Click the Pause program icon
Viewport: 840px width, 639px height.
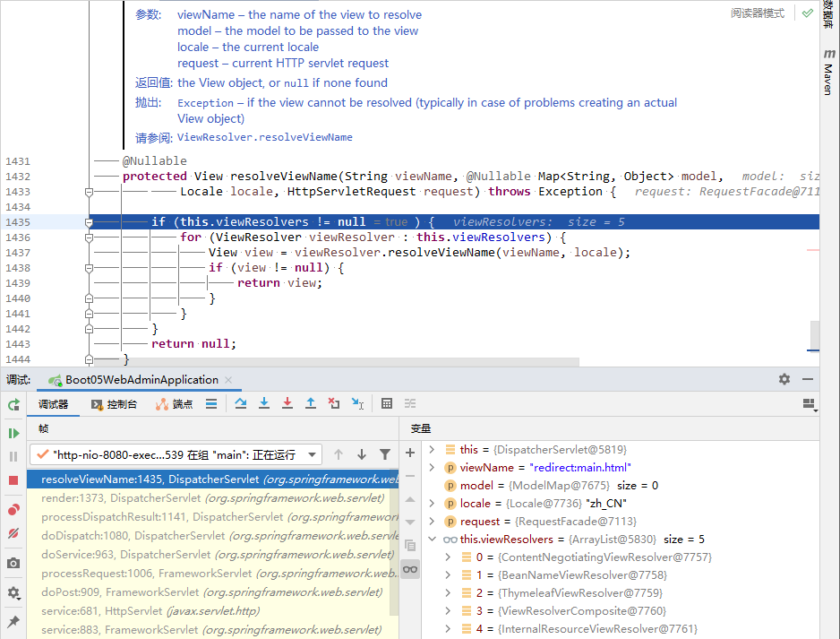point(14,457)
